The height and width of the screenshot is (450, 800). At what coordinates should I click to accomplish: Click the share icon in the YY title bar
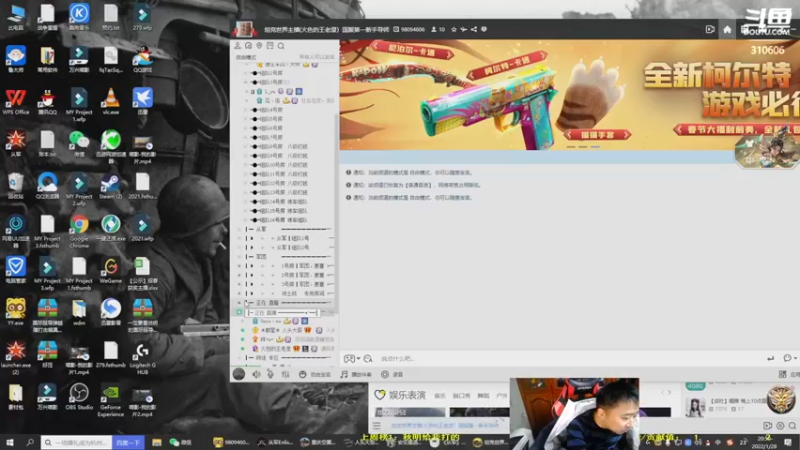tap(473, 30)
